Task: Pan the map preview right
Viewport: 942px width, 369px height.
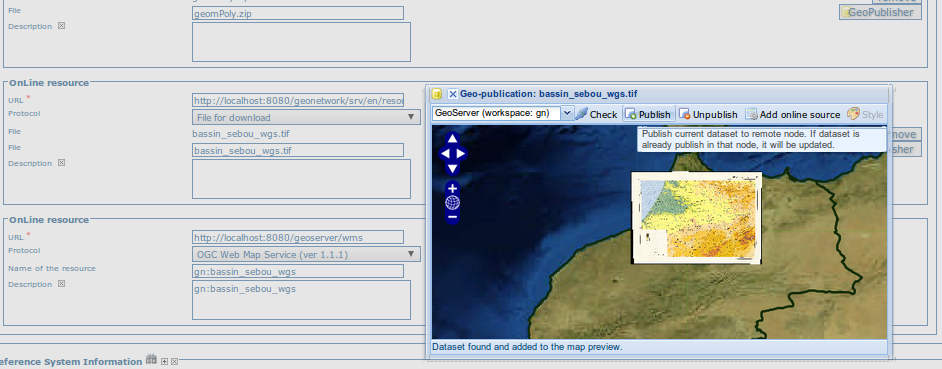Action: coord(460,154)
